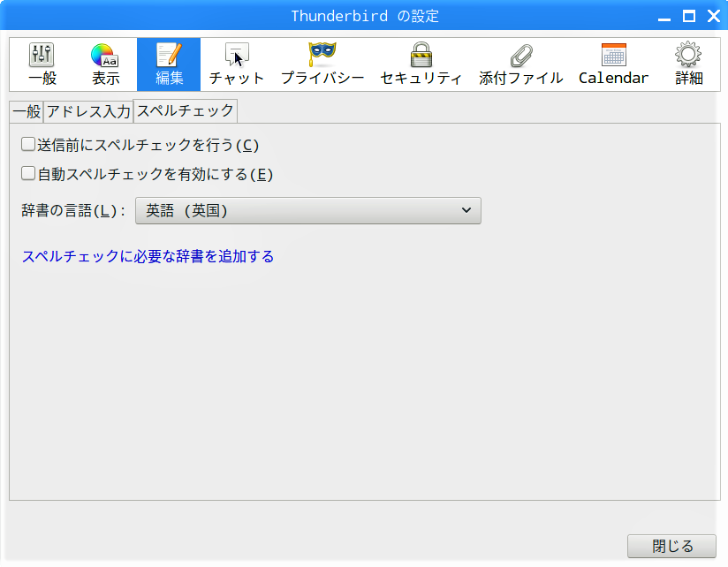This screenshot has width=728, height=567.
Task: Open the Calendar settings pane
Action: pos(613,64)
